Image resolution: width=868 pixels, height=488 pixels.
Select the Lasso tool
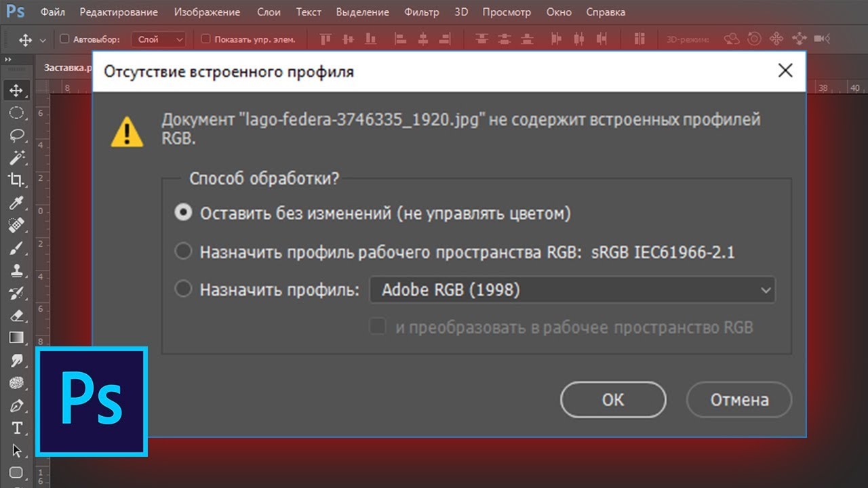click(16, 136)
